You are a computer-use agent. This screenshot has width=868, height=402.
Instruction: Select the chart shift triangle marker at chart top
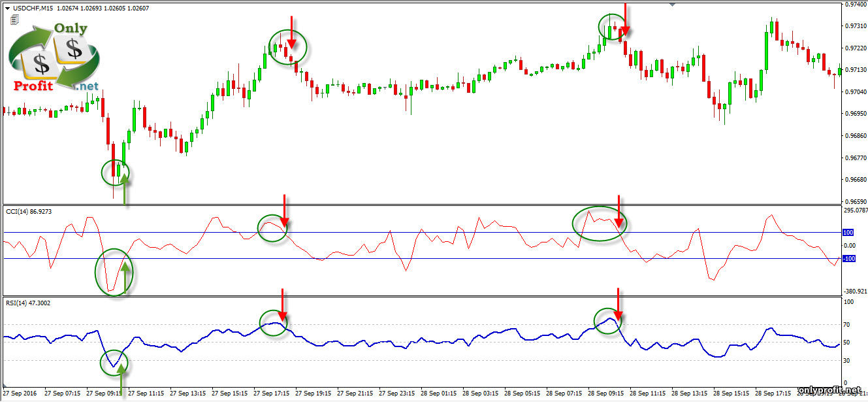coord(673,5)
